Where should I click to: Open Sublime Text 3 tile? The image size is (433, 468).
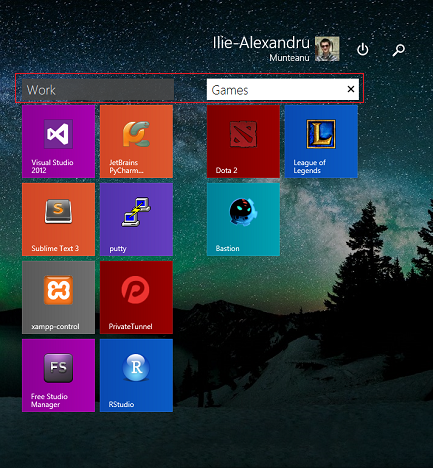pyautogui.click(x=58, y=219)
